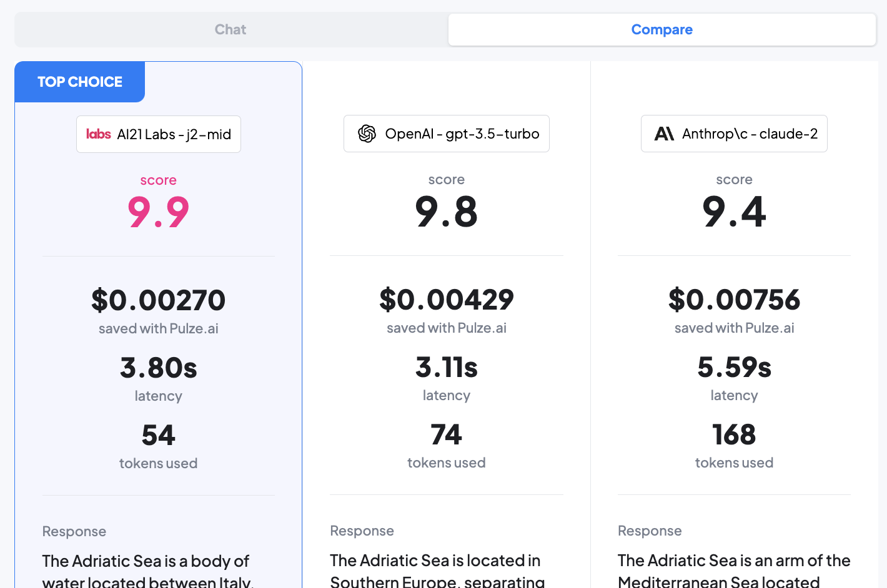Click the 3.11s latency value

coord(447,367)
